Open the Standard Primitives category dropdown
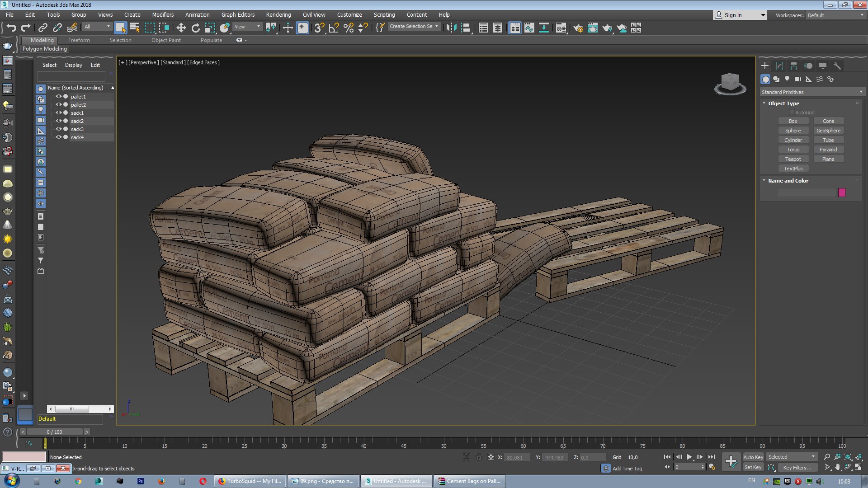Screen dimensions: 868x488 (812, 92)
